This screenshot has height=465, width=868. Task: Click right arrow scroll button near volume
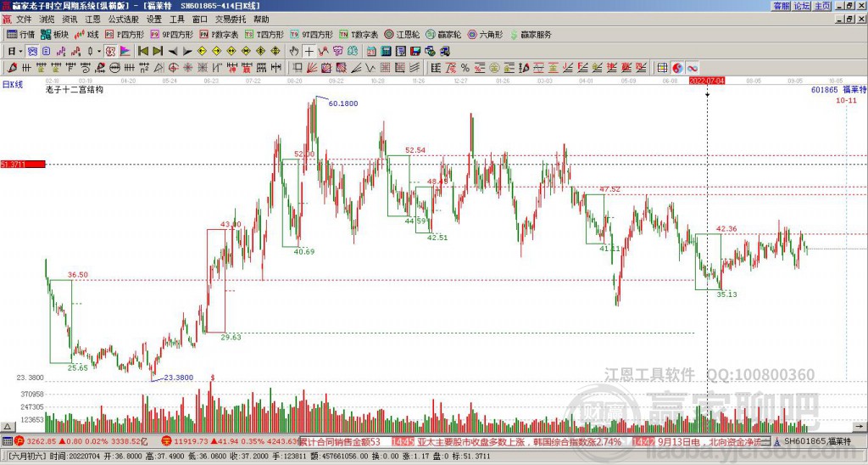pyautogui.click(x=860, y=427)
